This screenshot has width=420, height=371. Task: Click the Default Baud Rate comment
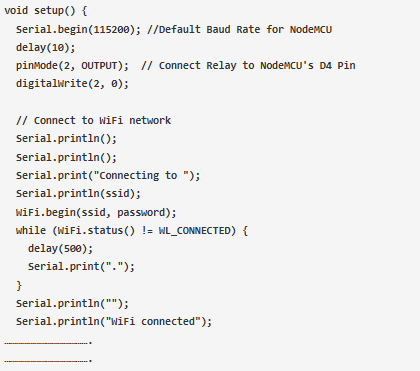coord(239,29)
